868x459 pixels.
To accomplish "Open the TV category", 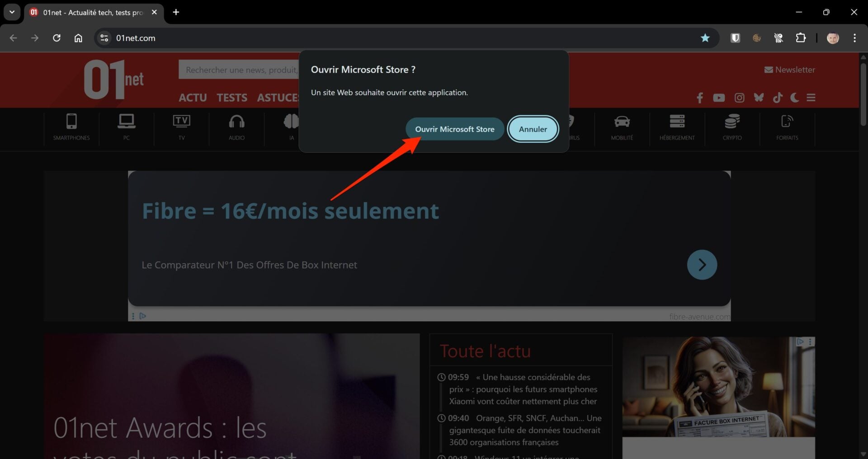I will [182, 127].
